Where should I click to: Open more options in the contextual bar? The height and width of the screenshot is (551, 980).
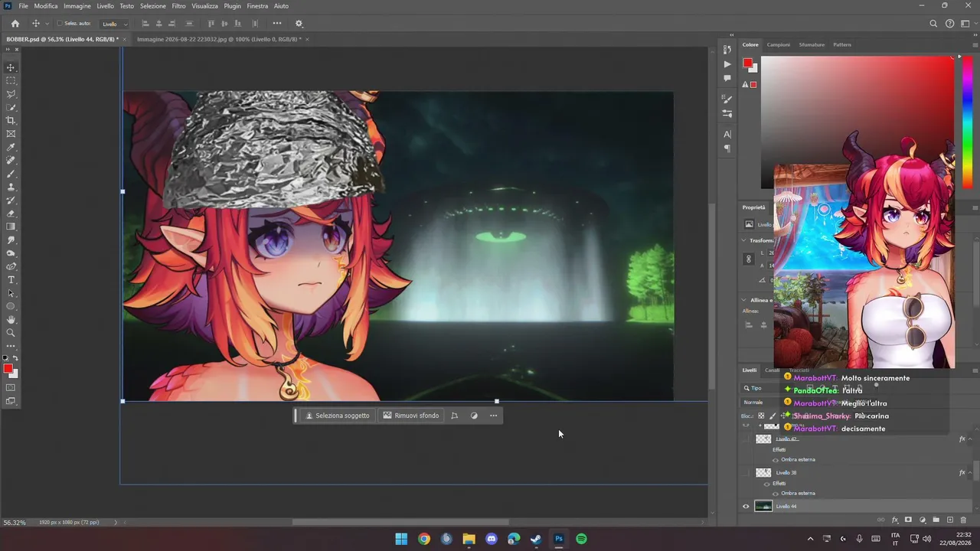point(493,416)
